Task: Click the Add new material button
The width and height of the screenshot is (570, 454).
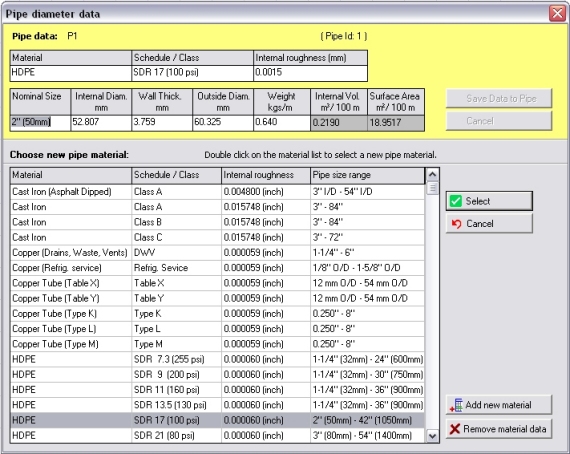Action: click(x=499, y=405)
